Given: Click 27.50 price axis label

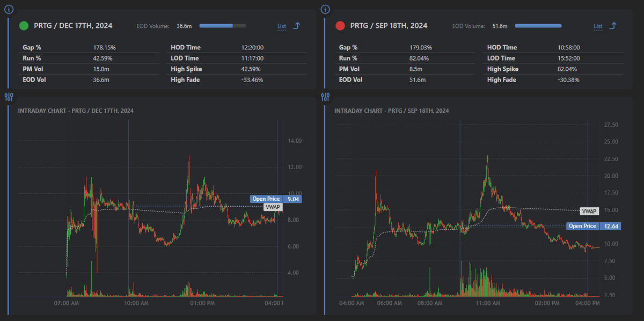Looking at the screenshot, I should point(612,125).
